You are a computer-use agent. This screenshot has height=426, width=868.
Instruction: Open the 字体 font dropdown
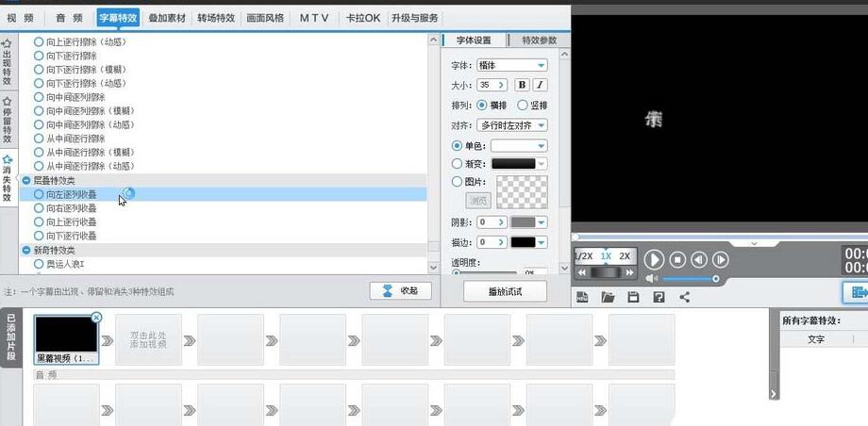pyautogui.click(x=512, y=65)
